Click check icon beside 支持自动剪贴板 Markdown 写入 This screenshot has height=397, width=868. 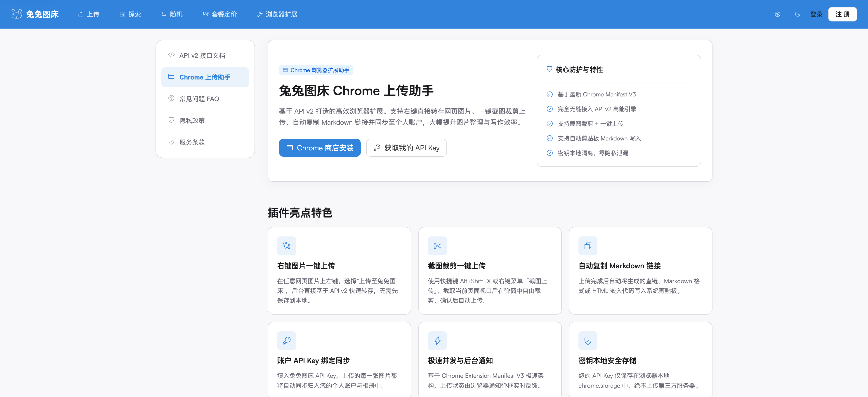click(550, 138)
